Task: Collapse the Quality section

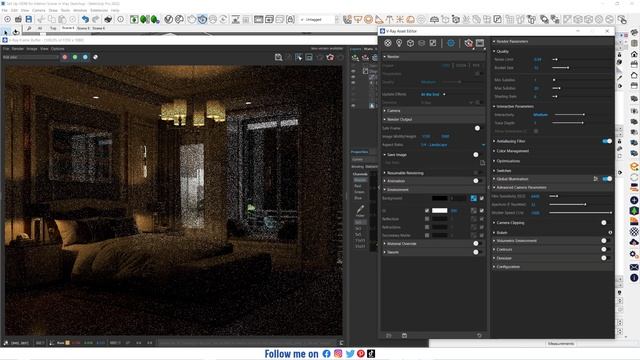Action: 502,51
